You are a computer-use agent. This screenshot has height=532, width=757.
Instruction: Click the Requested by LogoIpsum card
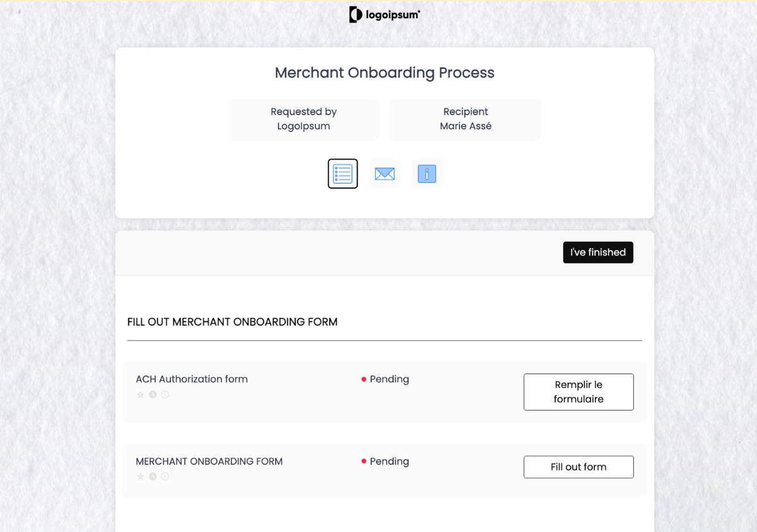304,119
